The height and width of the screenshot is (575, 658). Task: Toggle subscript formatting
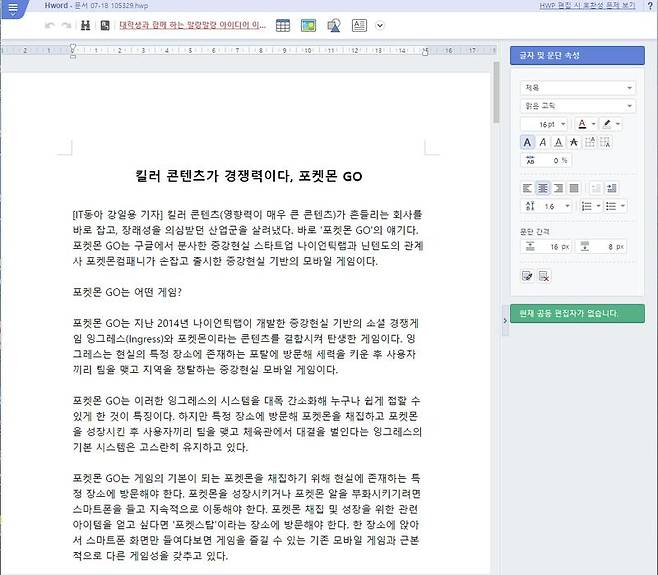[x=605, y=143]
